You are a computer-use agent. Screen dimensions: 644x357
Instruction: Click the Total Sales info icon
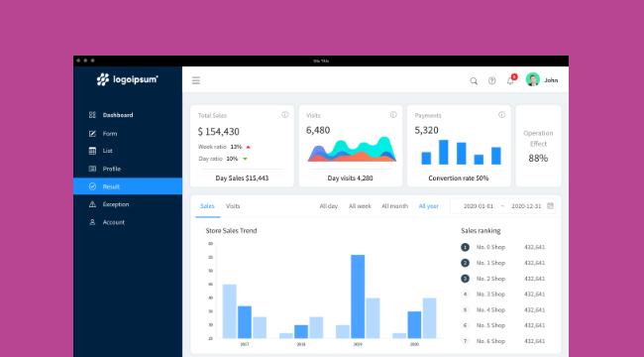285,115
